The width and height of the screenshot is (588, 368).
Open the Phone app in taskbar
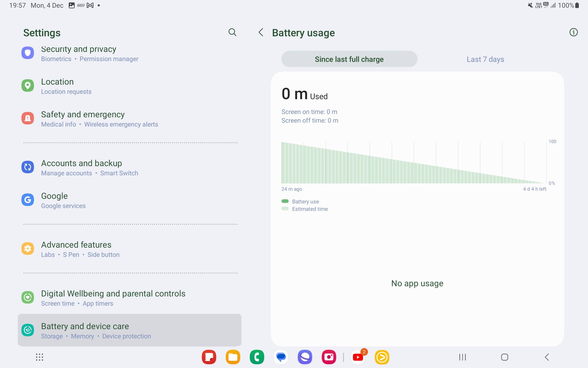tap(257, 357)
